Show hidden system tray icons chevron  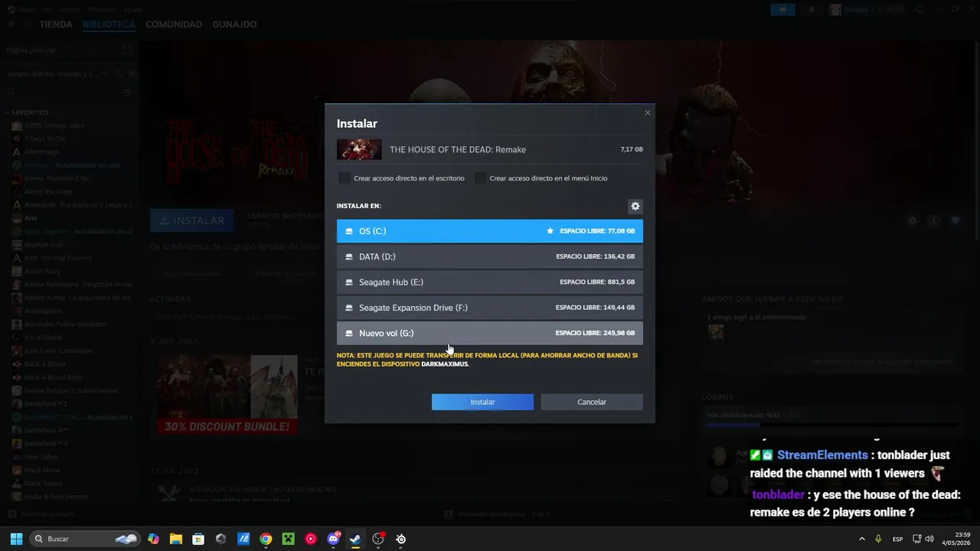pyautogui.click(x=862, y=539)
